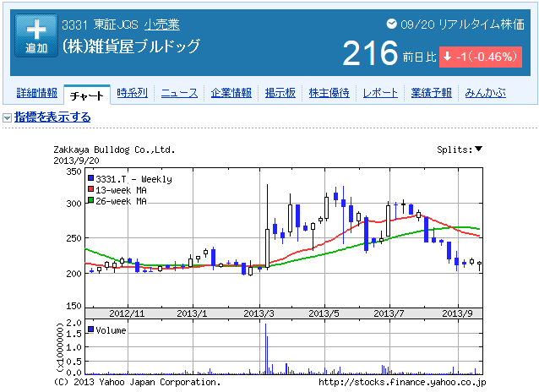The height and width of the screenshot is (392, 539).
Task: View the 株主優待 tab
Action: tap(329, 93)
